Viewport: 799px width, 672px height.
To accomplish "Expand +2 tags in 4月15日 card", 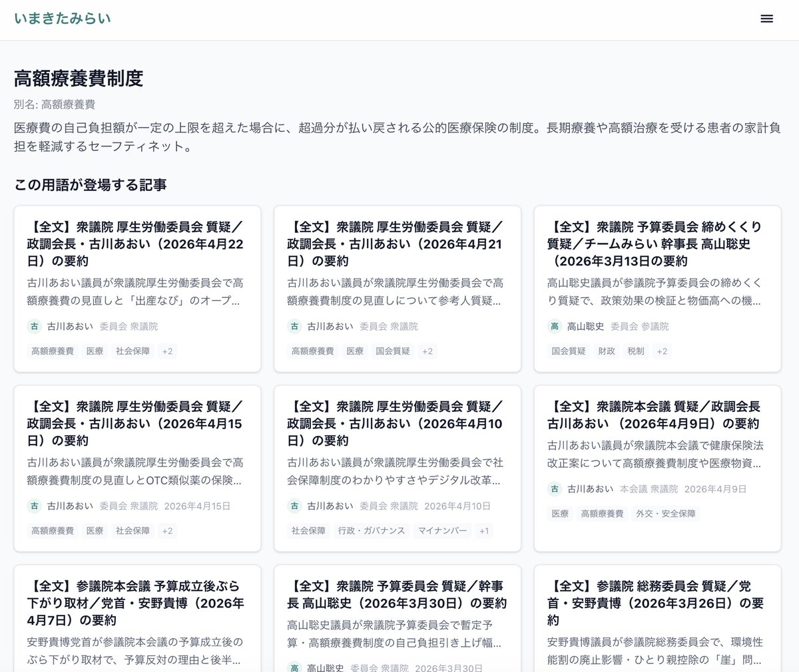I will pyautogui.click(x=167, y=530).
